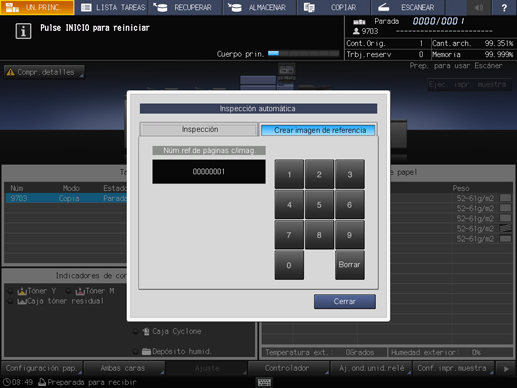Open Configuración pap. settings
The width and height of the screenshot is (517, 388).
tap(42, 368)
